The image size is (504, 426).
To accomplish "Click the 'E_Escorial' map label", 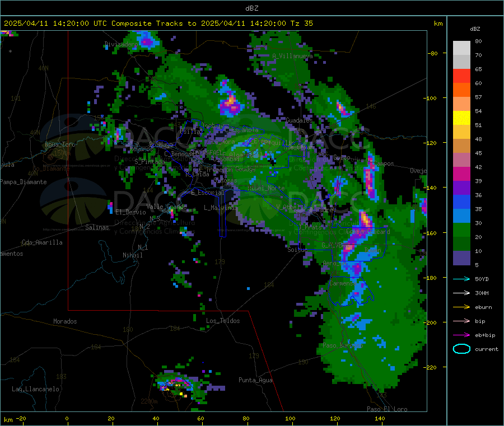I will pyautogui.click(x=207, y=193).
